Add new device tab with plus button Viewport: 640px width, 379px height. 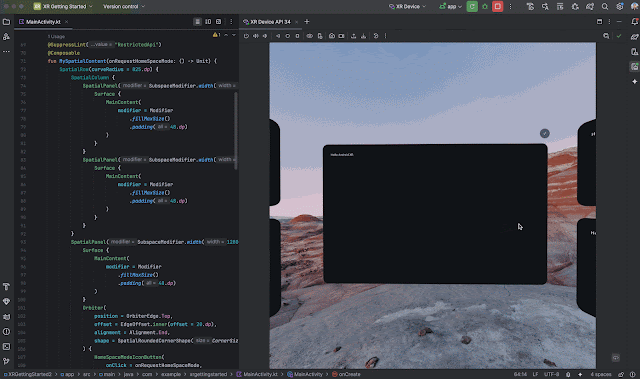[307, 22]
